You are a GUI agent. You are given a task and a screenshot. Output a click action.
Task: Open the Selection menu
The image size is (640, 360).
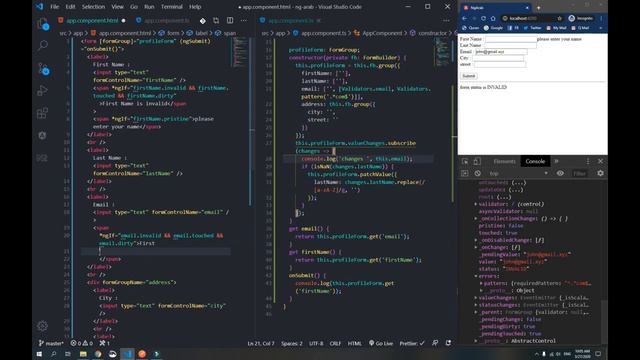pos(93,7)
